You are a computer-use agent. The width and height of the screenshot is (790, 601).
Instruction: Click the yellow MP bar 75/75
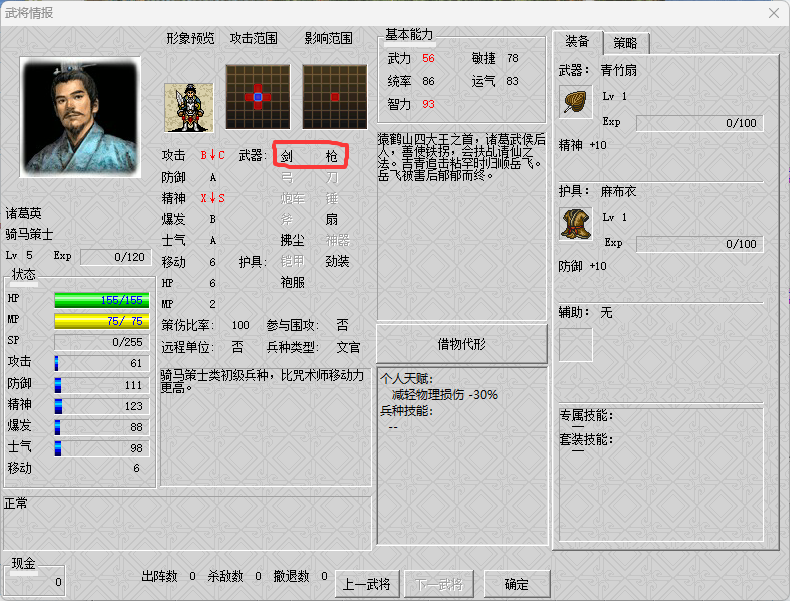(102, 321)
